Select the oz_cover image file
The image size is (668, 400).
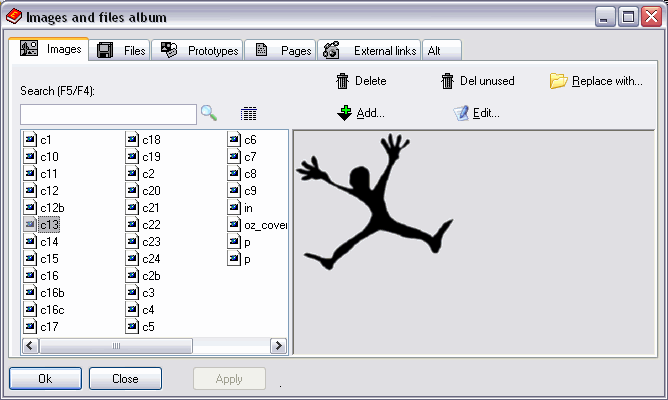click(265, 225)
